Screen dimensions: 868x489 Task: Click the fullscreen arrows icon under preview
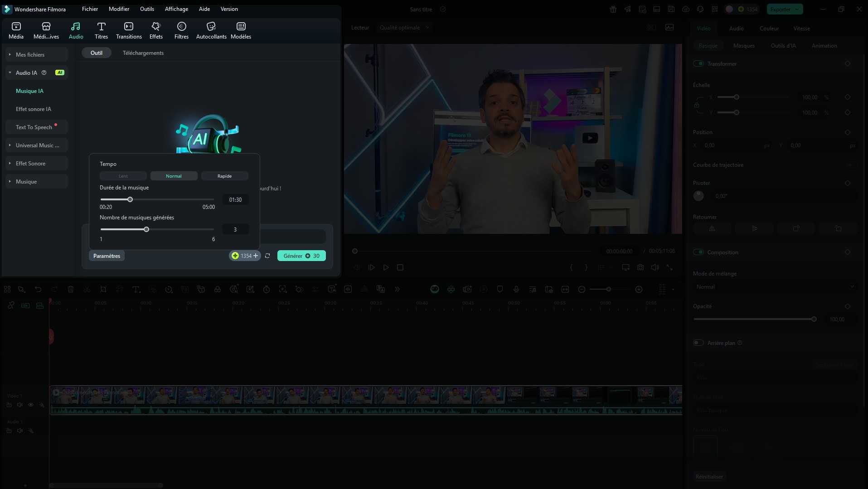pos(669,267)
